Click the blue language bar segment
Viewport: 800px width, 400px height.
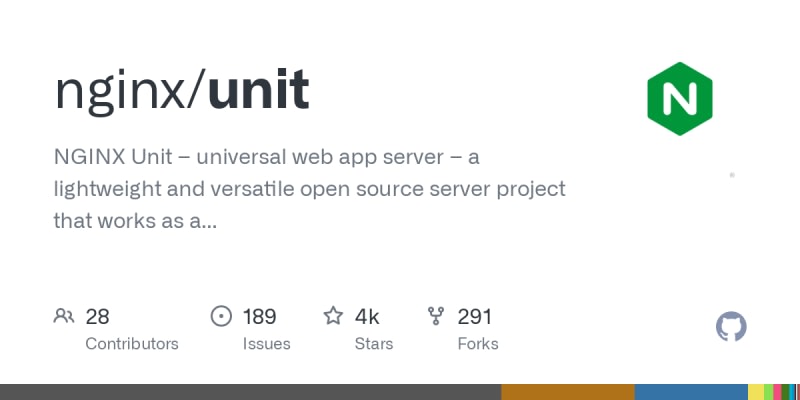tap(691, 392)
